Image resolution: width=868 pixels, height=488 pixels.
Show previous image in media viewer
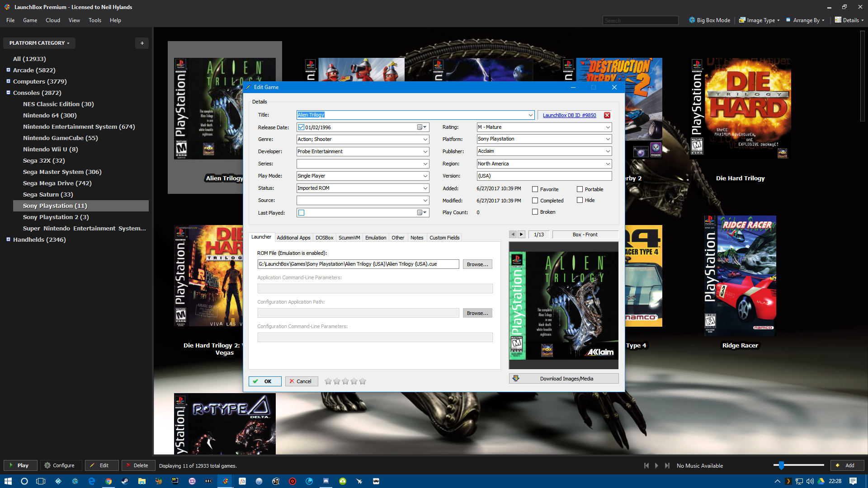point(513,235)
